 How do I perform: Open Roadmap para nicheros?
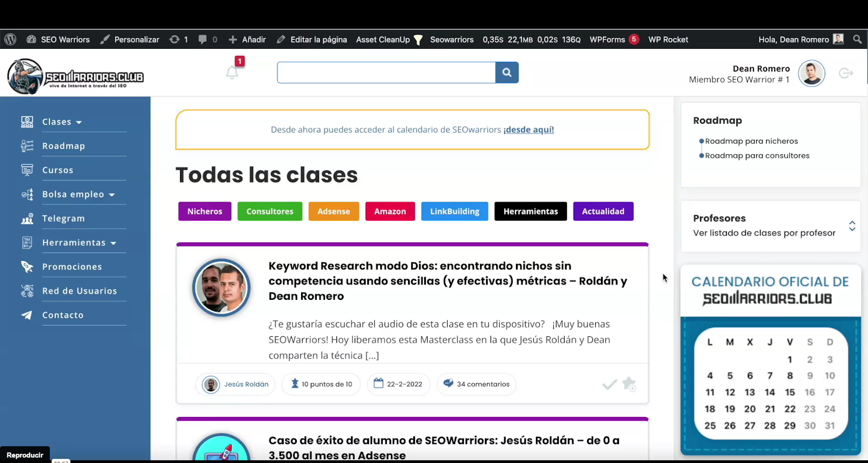(x=751, y=141)
